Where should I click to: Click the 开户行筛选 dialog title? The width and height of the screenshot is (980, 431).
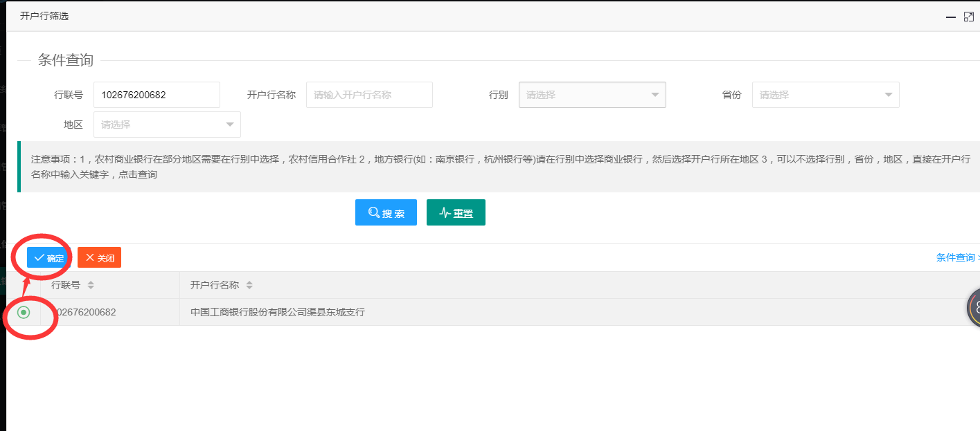(44, 16)
